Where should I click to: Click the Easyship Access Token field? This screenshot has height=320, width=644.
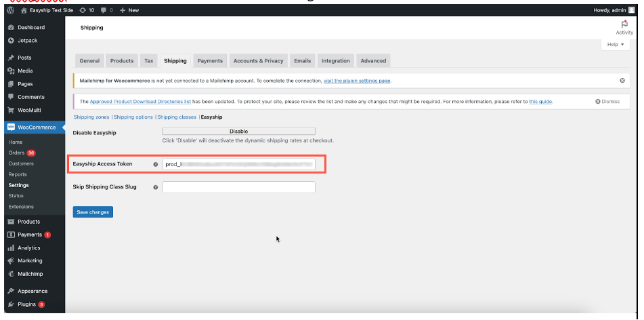tap(238, 164)
